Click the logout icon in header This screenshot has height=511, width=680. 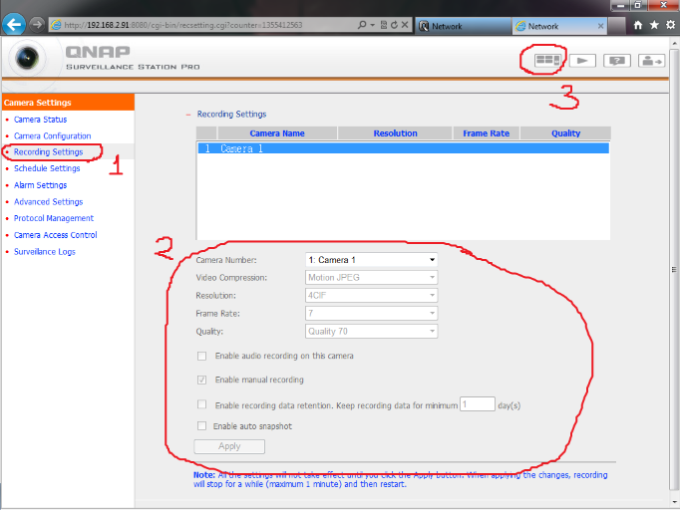click(653, 60)
